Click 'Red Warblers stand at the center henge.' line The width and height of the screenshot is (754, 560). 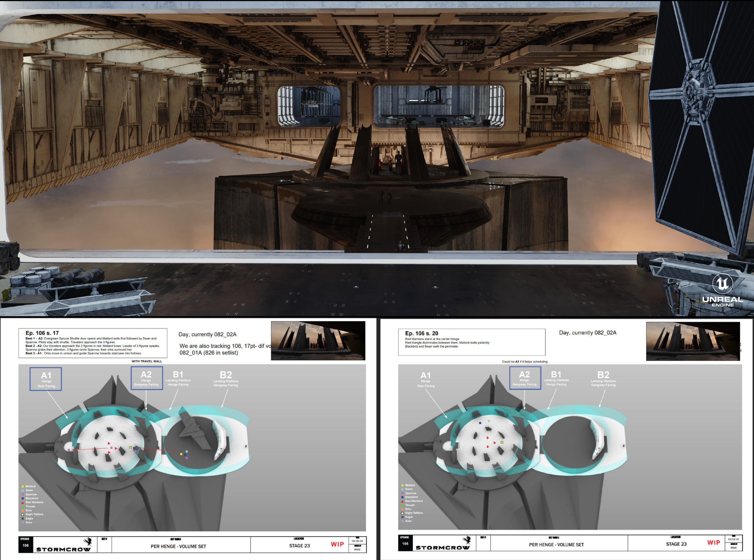(x=432, y=339)
